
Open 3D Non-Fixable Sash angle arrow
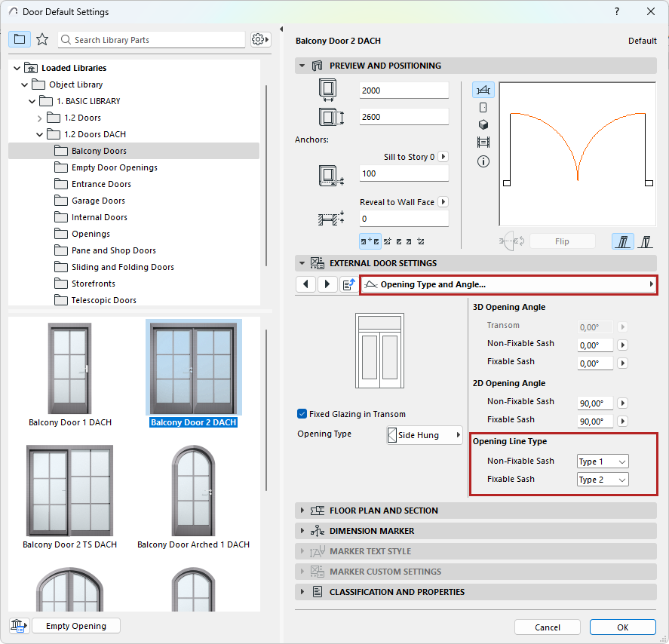tap(622, 345)
